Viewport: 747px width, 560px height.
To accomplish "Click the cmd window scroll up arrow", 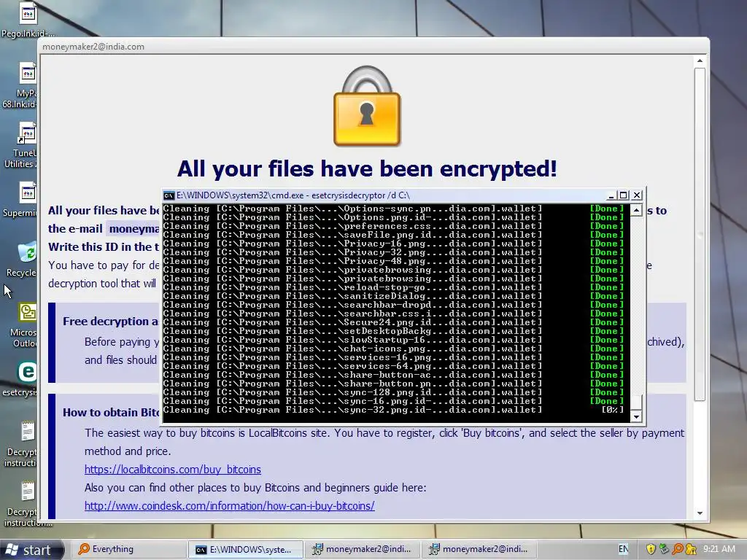I will pyautogui.click(x=636, y=210).
